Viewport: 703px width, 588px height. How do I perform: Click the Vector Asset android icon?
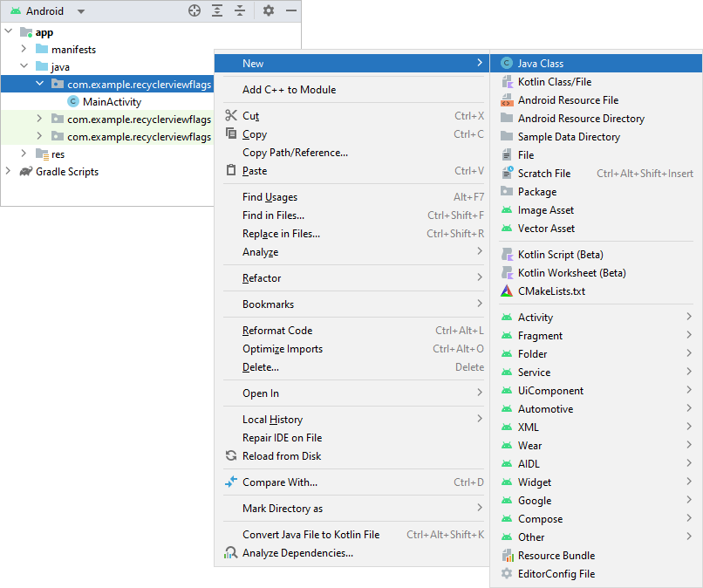(x=507, y=229)
